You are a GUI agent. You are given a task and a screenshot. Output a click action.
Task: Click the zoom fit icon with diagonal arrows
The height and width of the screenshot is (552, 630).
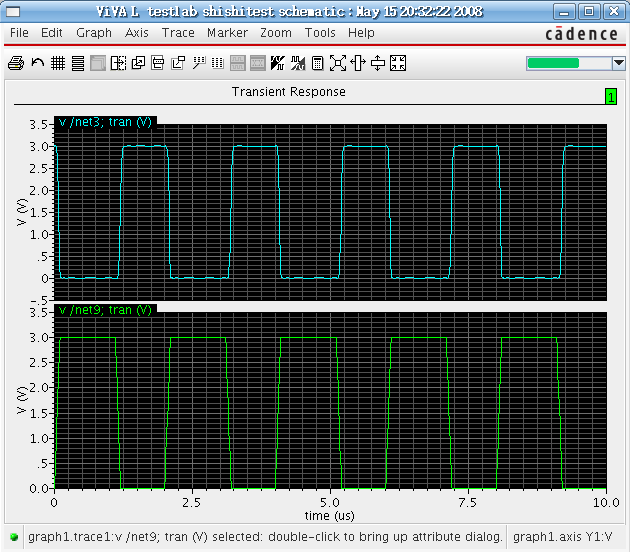pos(338,63)
